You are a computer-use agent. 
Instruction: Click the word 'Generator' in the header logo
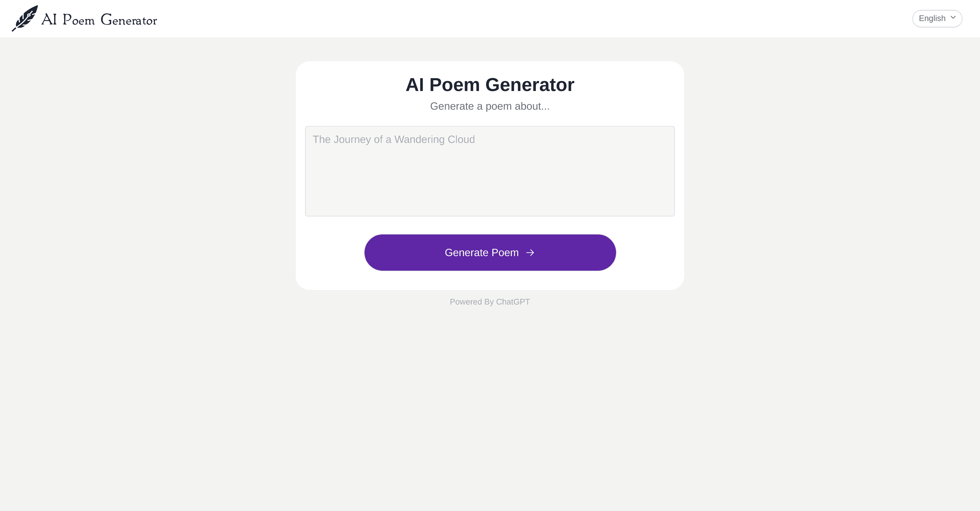click(129, 20)
